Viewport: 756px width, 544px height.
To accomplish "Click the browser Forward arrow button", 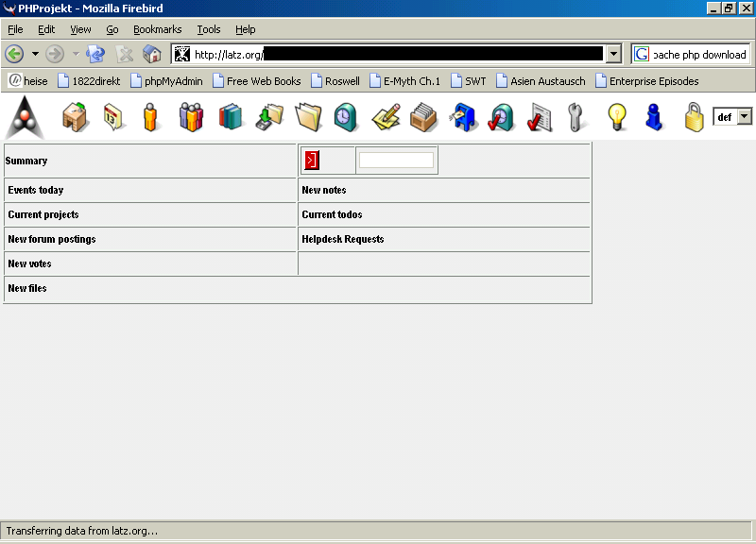I will (55, 54).
